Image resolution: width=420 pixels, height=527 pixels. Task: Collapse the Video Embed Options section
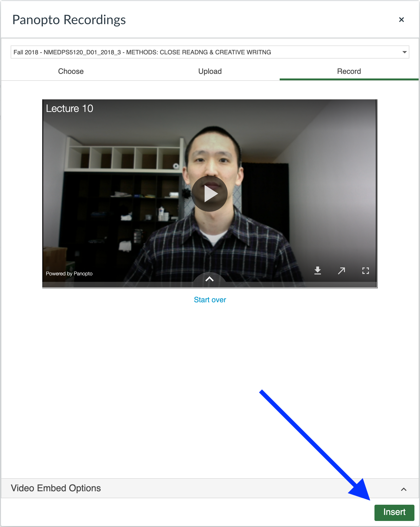click(404, 489)
